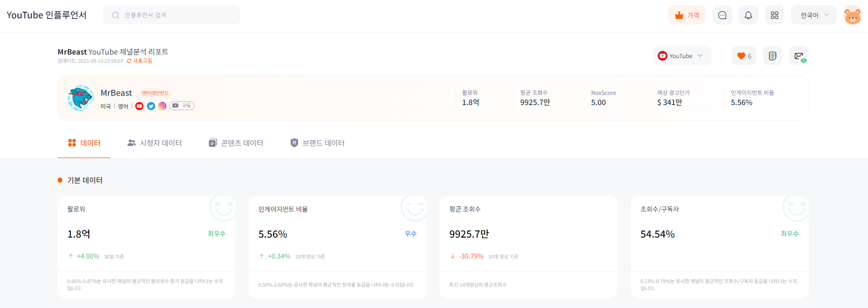
Task: Click the update timestamp 2023-09-10 text
Action: (90, 61)
